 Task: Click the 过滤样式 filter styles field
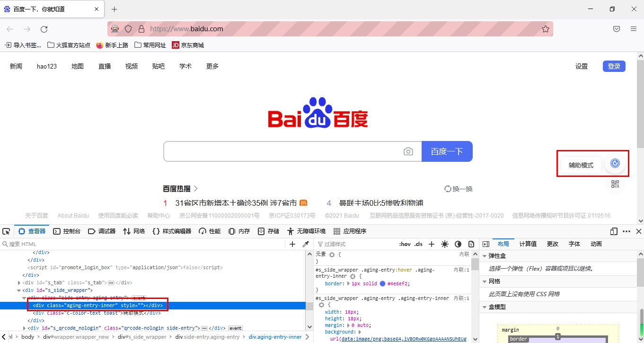tap(356, 244)
